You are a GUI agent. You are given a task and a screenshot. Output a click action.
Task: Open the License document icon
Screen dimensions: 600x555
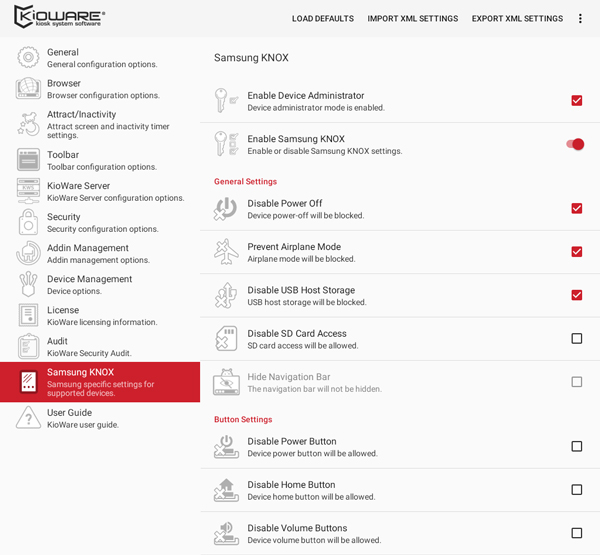click(x=28, y=315)
